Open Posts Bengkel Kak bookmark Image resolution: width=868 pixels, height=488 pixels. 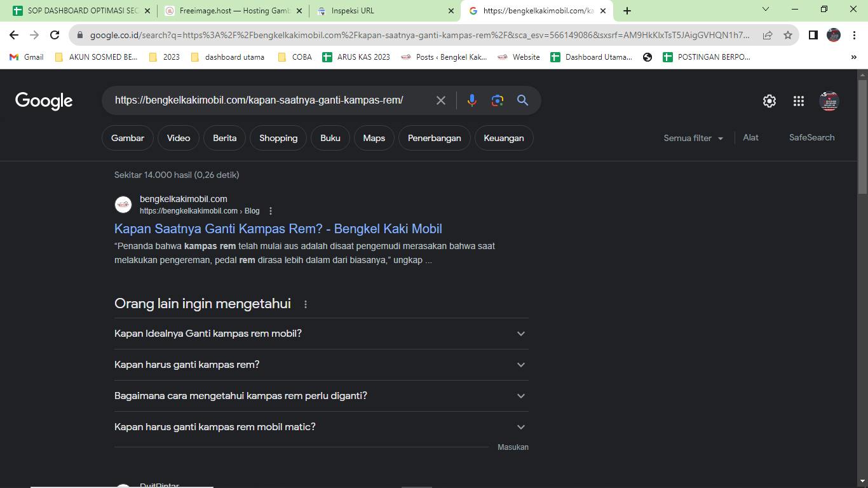pyautogui.click(x=444, y=57)
